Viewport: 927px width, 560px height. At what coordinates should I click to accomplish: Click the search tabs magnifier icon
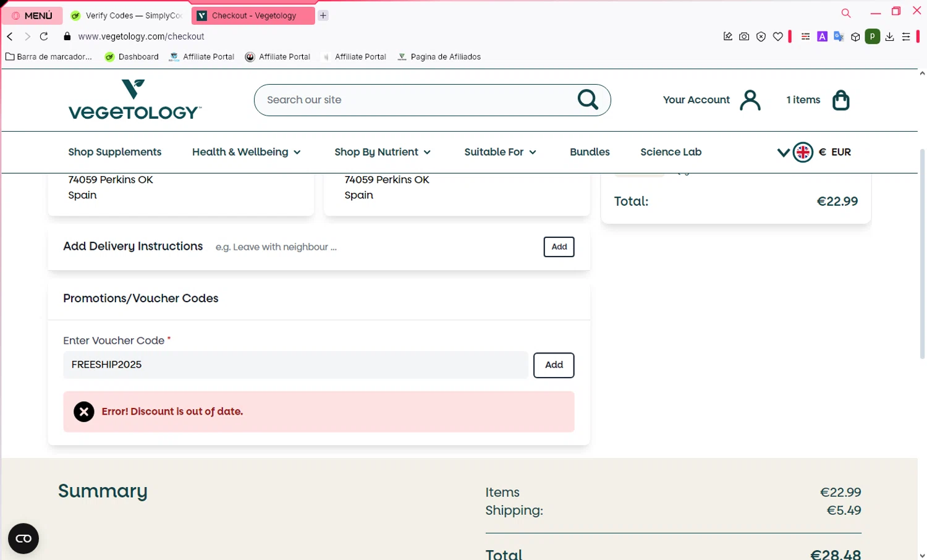click(846, 13)
